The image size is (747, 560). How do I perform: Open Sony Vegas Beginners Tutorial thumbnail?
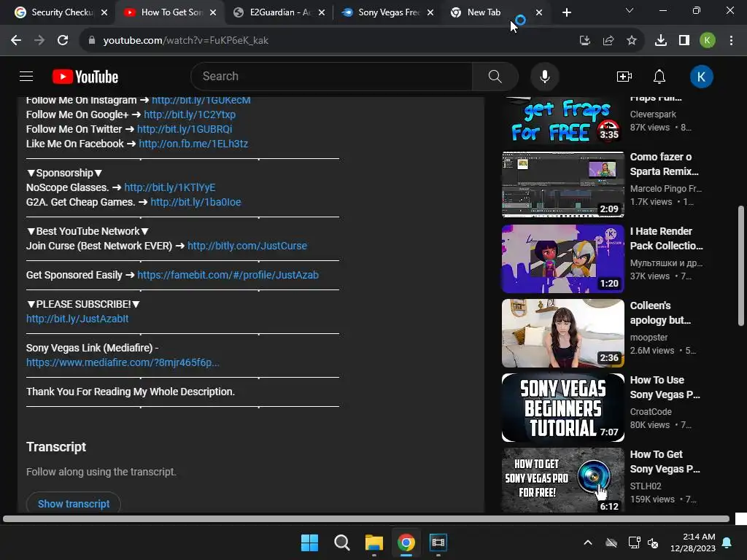(x=563, y=407)
